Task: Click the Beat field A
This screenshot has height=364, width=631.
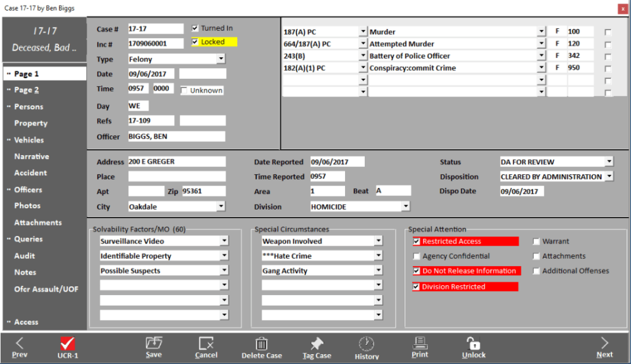Action: [393, 191]
